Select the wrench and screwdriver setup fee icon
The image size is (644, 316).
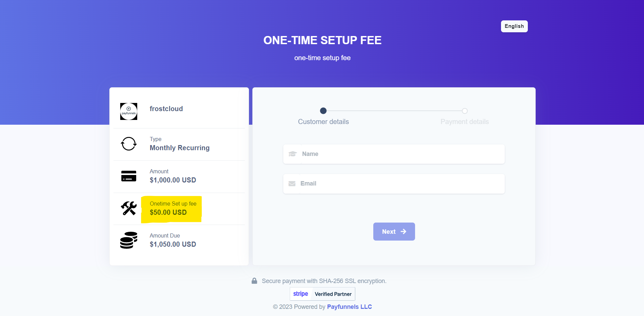(128, 208)
